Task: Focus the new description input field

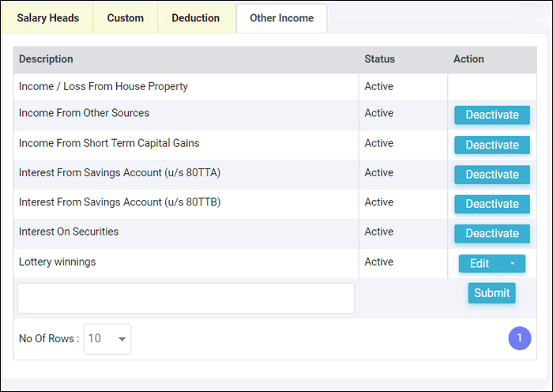Action: 186,298
